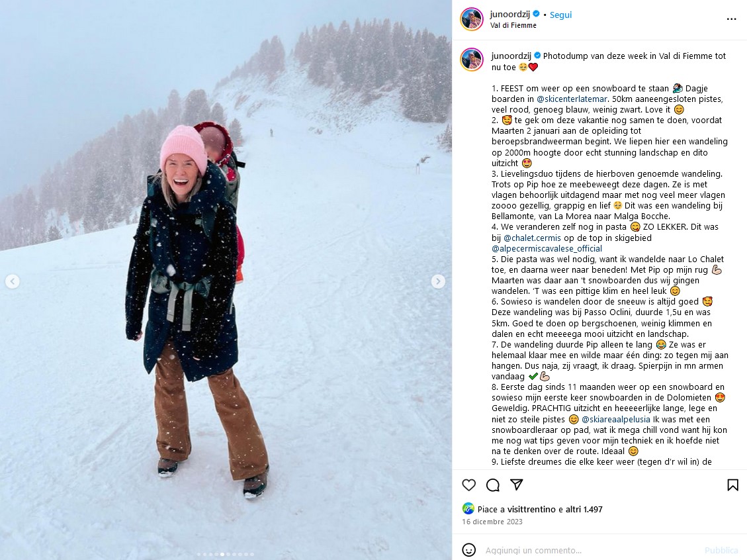The width and height of the screenshot is (747, 560).
Task: Open the three-dot more options menu
Action: (731, 19)
